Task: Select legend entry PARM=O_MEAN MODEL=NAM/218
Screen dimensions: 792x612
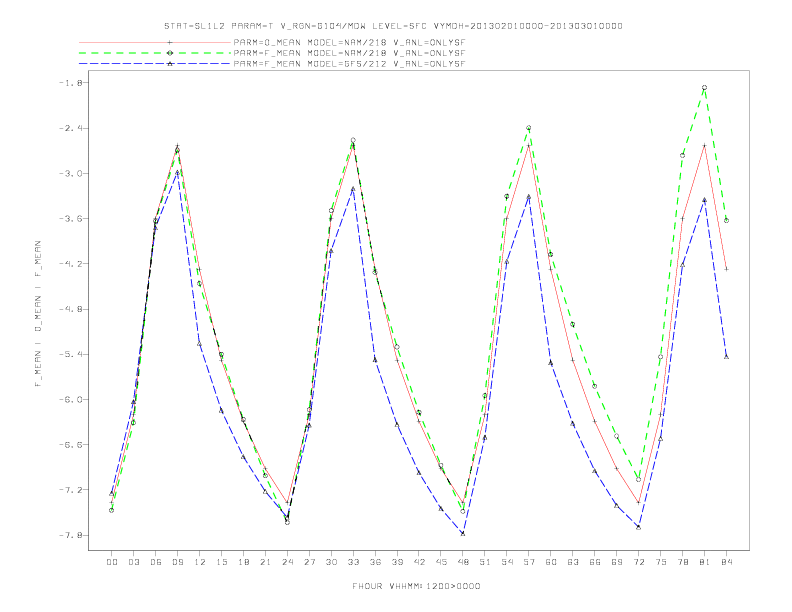Action: tap(349, 42)
